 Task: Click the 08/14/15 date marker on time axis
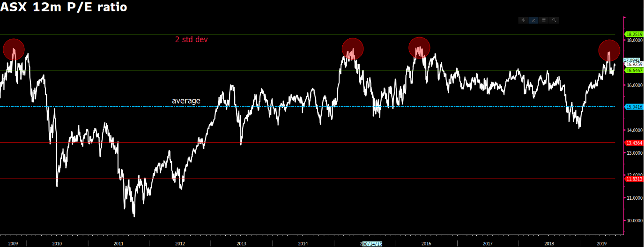[373, 244]
